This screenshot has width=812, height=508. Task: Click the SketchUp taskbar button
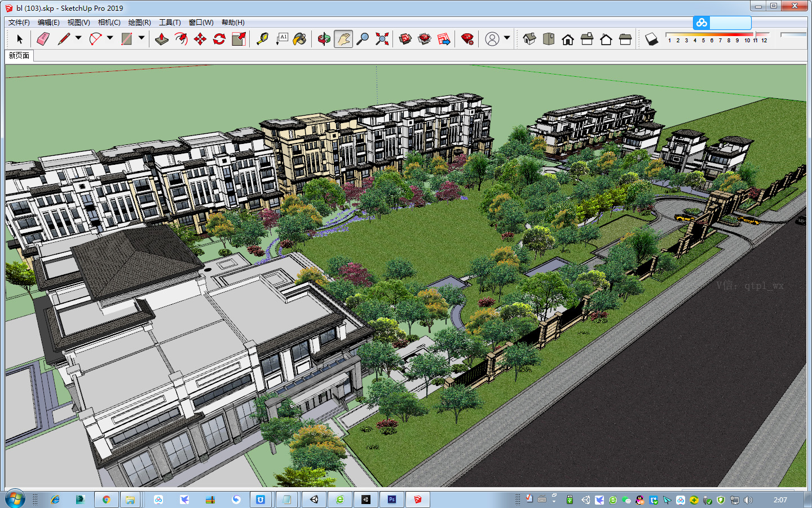(x=418, y=500)
